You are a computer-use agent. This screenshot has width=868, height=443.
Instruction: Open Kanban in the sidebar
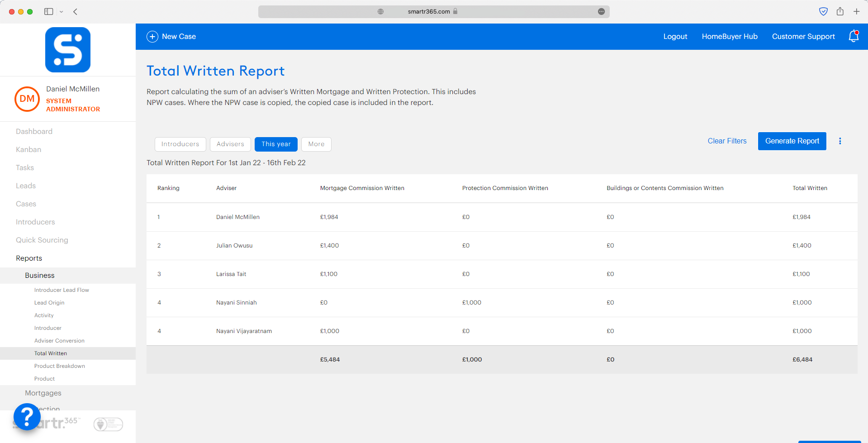click(28, 150)
